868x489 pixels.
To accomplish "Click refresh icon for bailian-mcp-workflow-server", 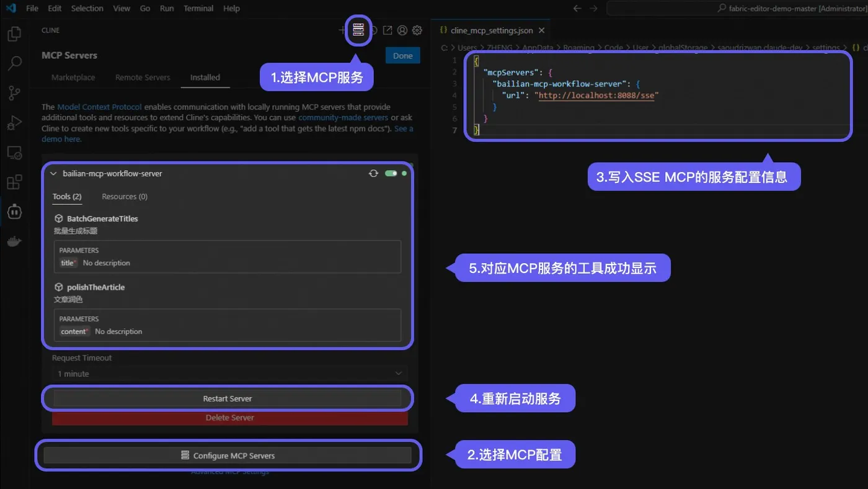I will pos(373,173).
